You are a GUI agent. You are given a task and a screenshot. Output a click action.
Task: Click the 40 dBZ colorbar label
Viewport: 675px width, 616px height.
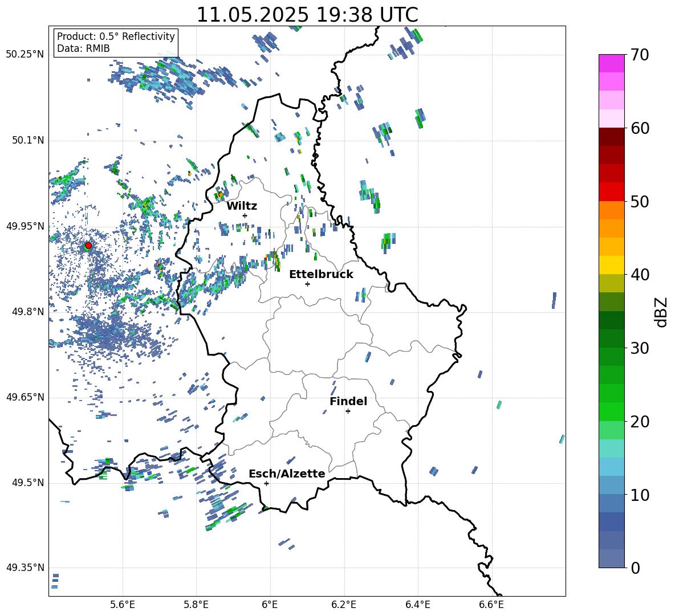639,275
